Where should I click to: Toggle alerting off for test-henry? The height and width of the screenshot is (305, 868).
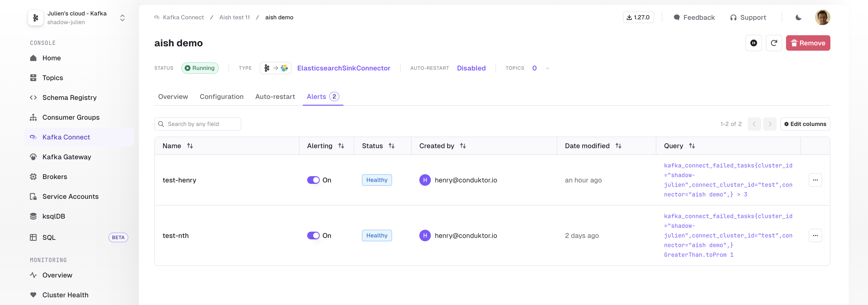313,180
